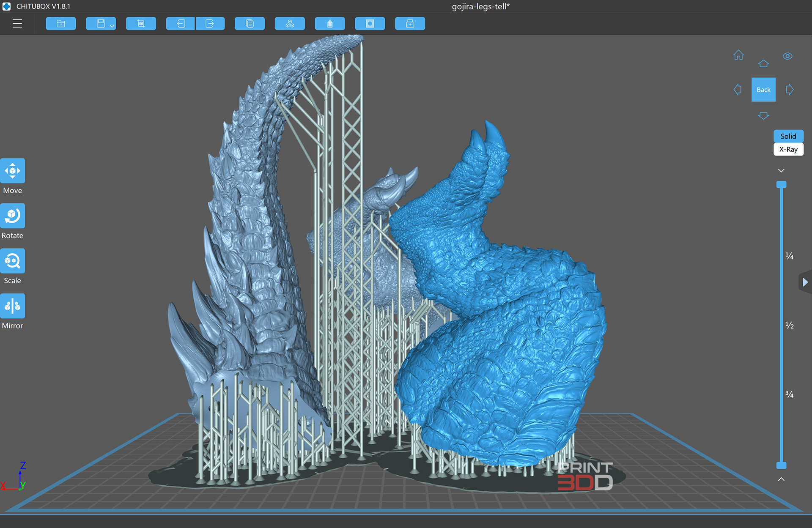Viewport: 812px width, 528px height.
Task: Click the down chevron above layer slider
Action: 781,171
